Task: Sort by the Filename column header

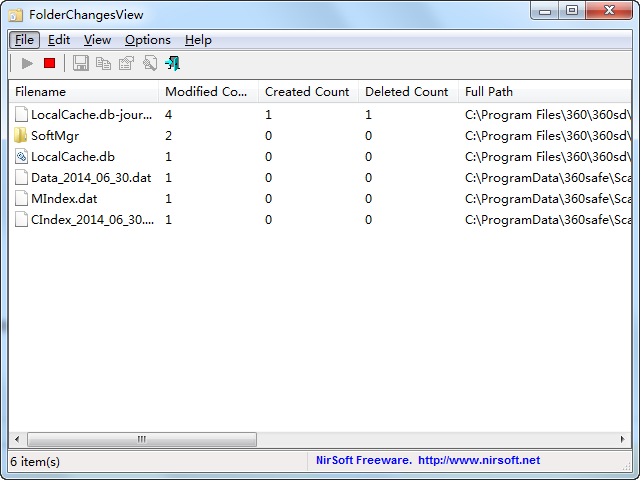Action: click(84, 92)
